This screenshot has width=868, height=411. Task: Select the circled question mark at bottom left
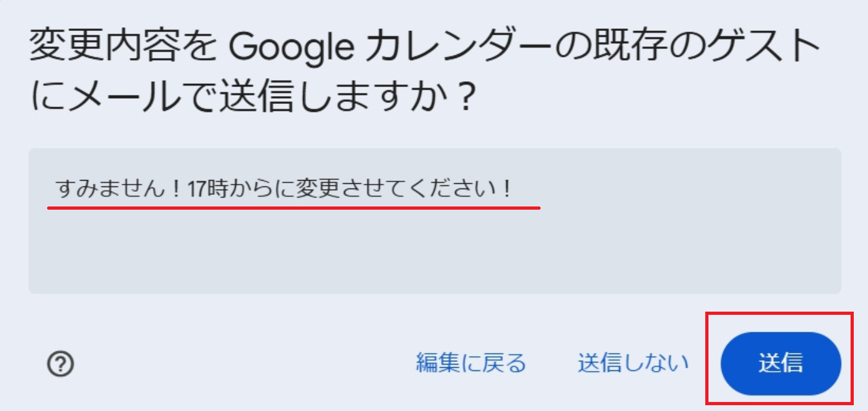pos(61,364)
